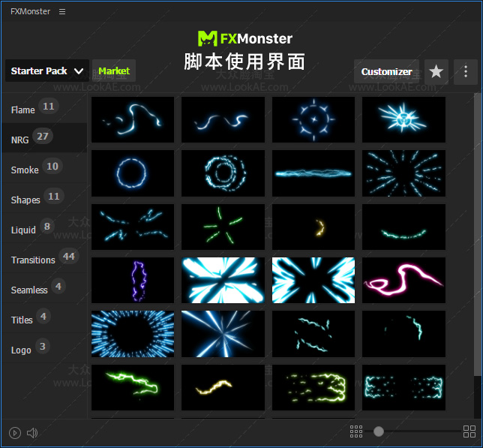Select the Flame category
Screen dimensions: 483x448
click(23, 110)
